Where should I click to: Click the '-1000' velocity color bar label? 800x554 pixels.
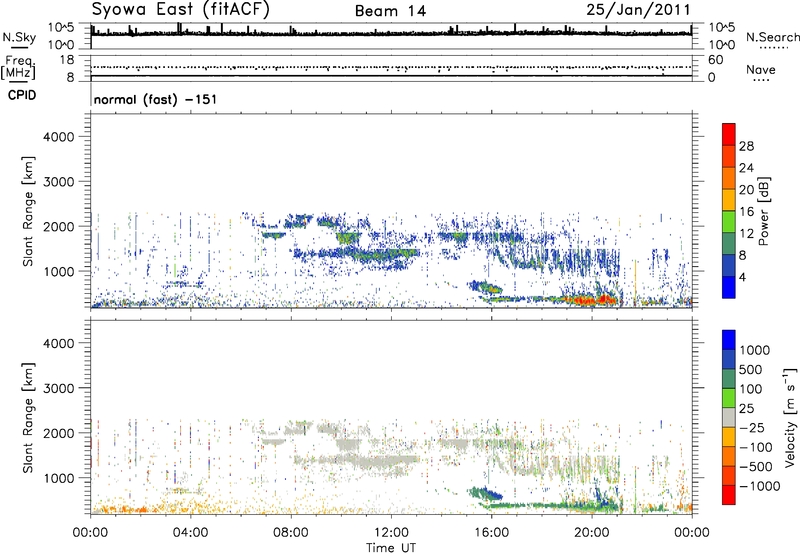point(759,486)
